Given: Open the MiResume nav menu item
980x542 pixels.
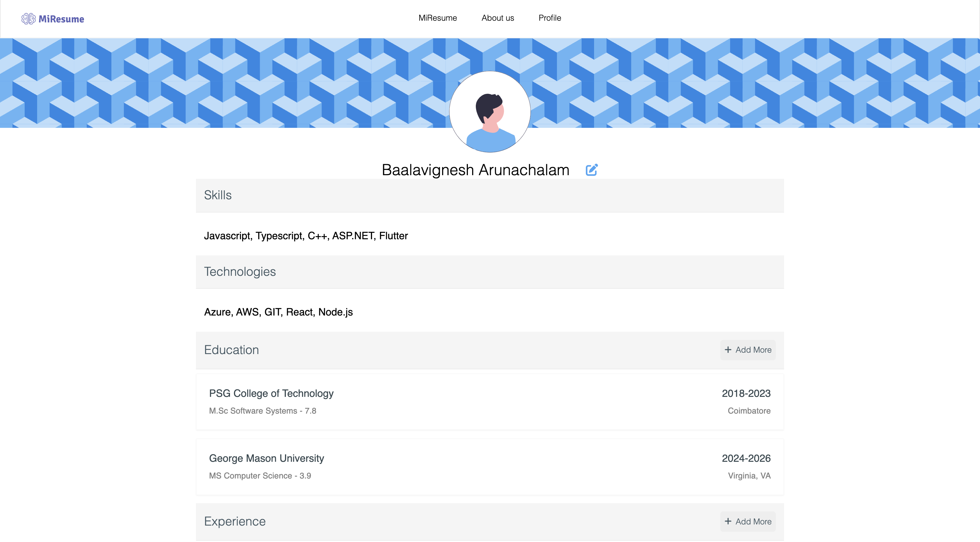Looking at the screenshot, I should pos(438,18).
